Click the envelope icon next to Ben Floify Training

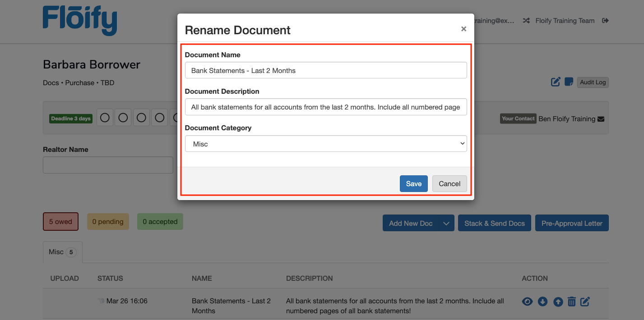coord(601,119)
